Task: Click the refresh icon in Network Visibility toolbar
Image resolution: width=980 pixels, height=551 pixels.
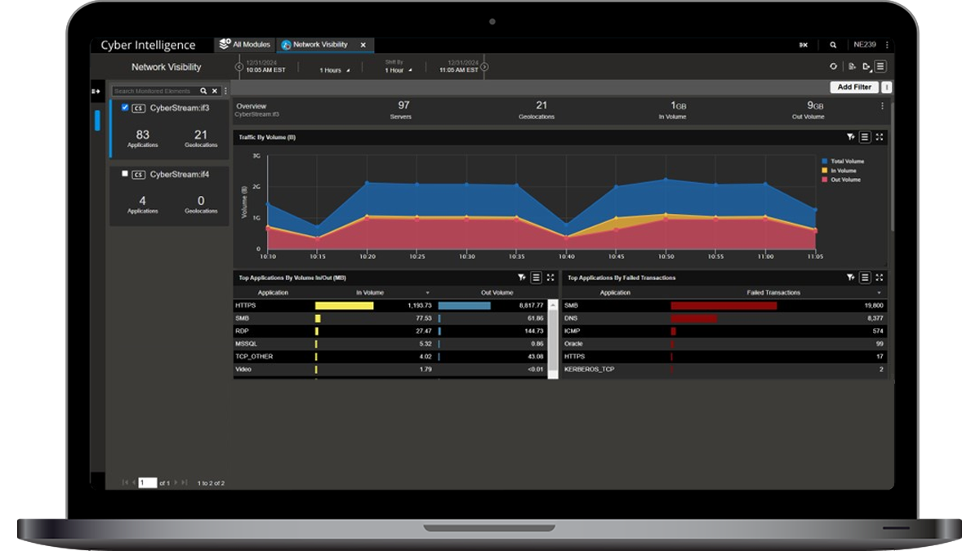Action: point(833,67)
